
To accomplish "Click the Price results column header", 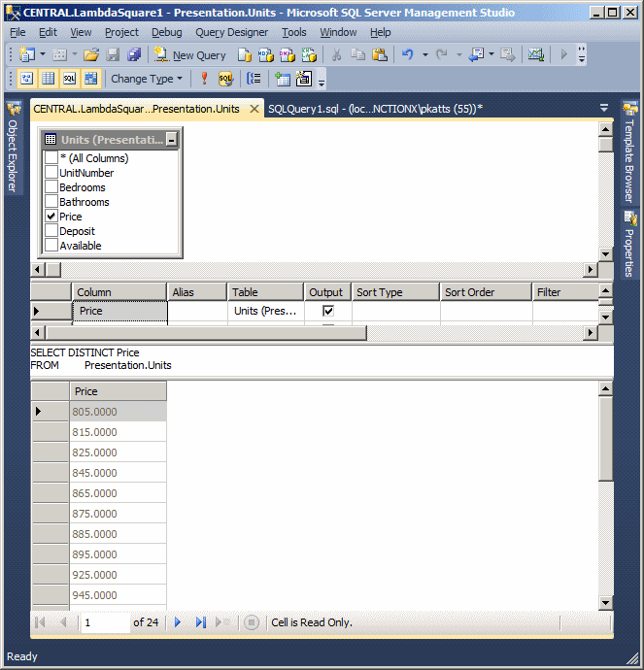I will click(x=118, y=391).
